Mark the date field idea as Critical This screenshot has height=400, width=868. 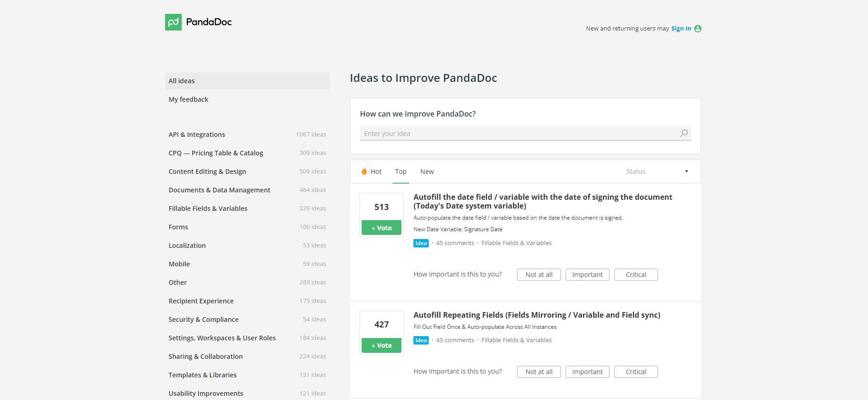[636, 275]
